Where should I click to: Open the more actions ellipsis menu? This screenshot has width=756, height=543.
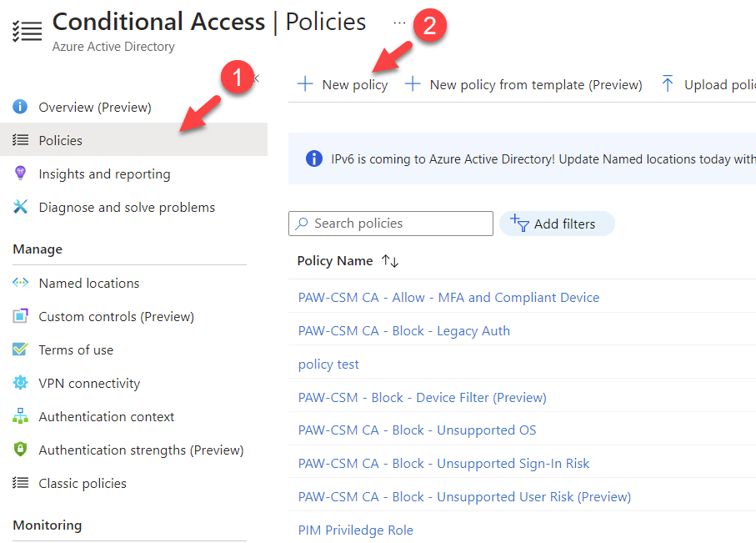coord(399,23)
